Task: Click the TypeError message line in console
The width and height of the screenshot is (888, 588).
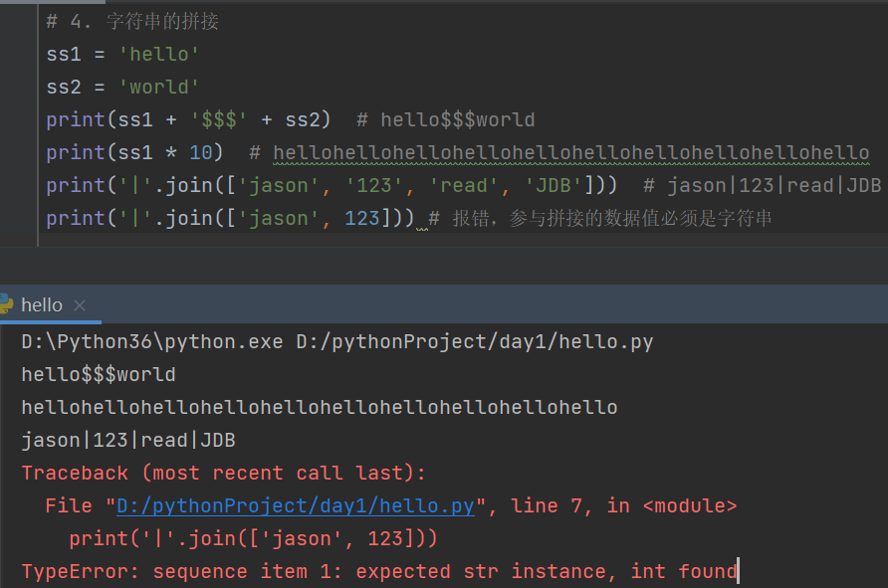Action: click(x=379, y=572)
